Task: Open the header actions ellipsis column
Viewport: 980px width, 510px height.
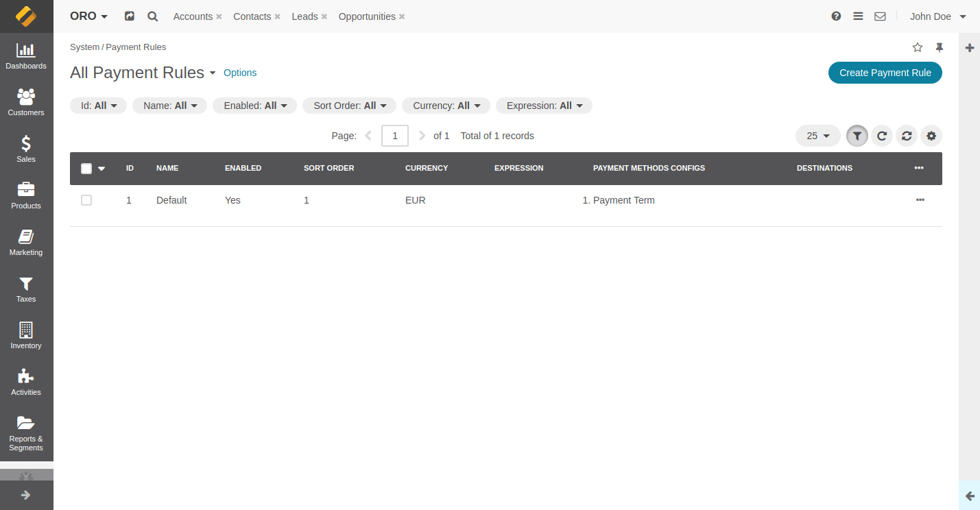Action: click(x=919, y=168)
